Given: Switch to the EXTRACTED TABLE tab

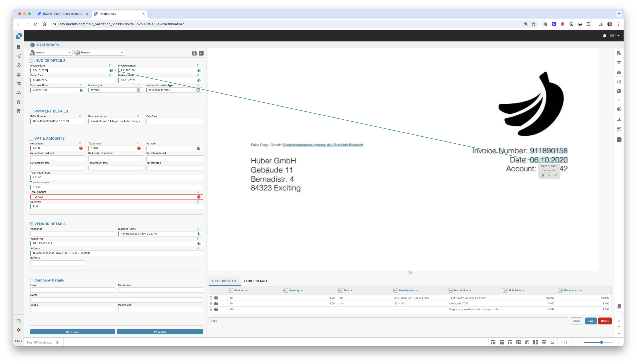Looking at the screenshot, I should click(256, 281).
